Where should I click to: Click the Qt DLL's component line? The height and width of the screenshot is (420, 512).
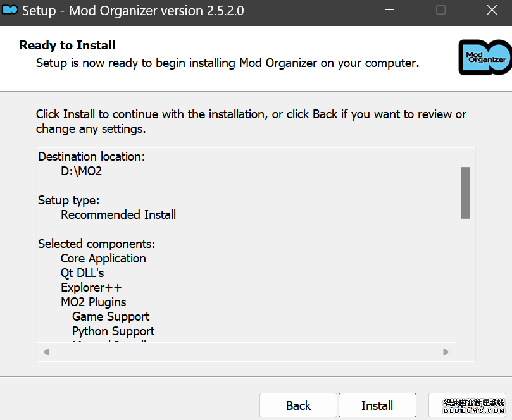pos(82,273)
